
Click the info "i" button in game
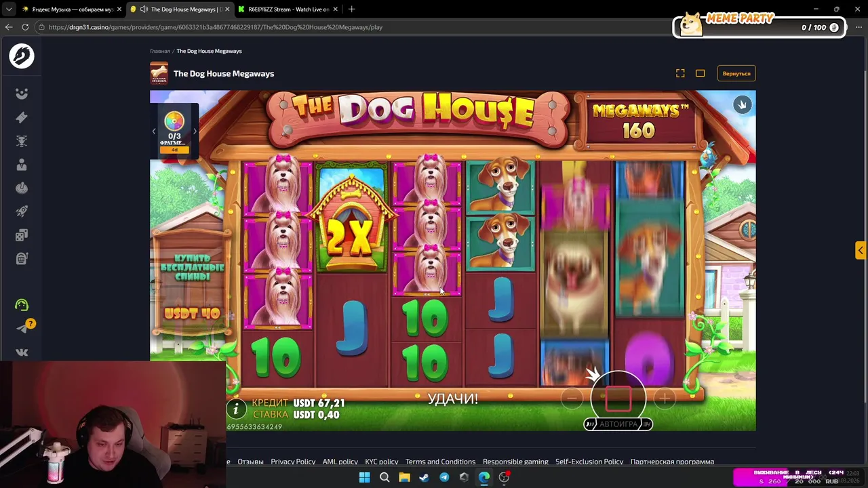236,408
